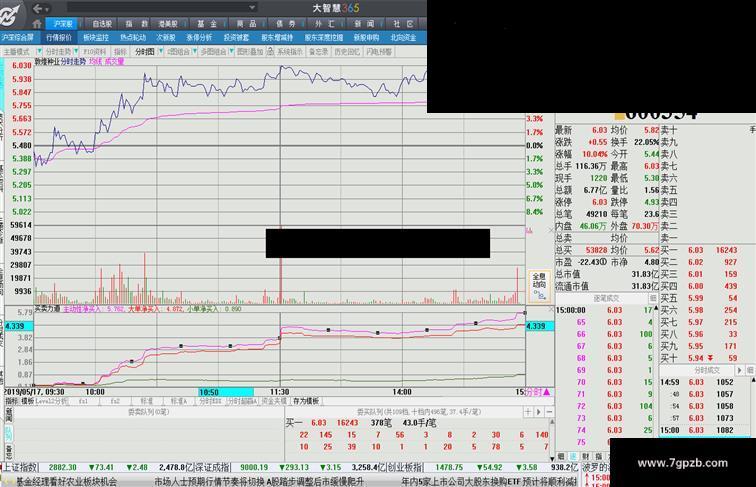The image size is (756, 487).
Task: Open the 社区 community tab
Action: [403, 24]
